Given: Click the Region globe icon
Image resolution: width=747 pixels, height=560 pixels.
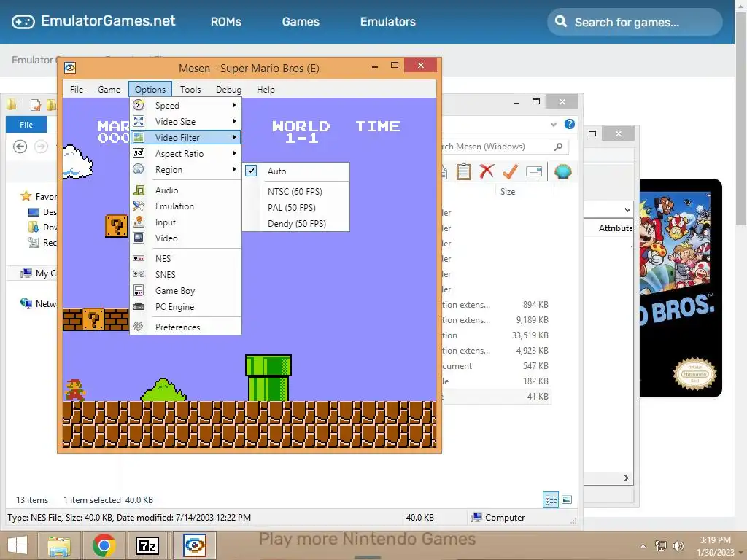Looking at the screenshot, I should 139,169.
